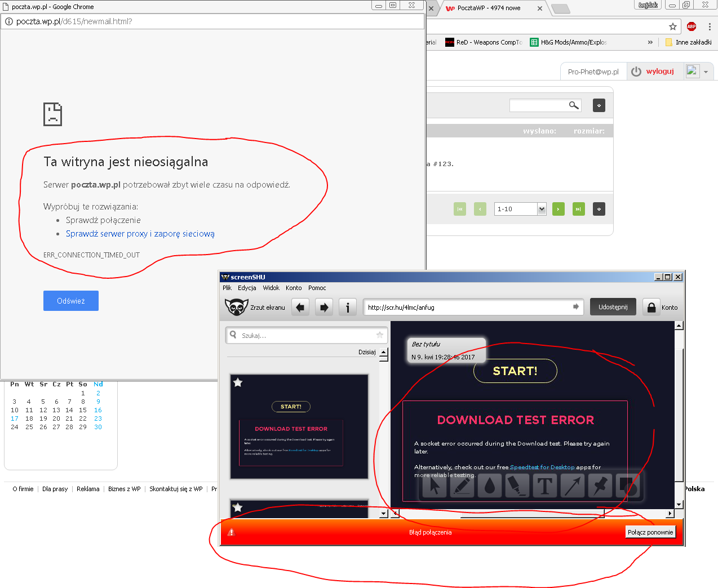Click thumbnail list scroll up arrow

tap(384, 352)
